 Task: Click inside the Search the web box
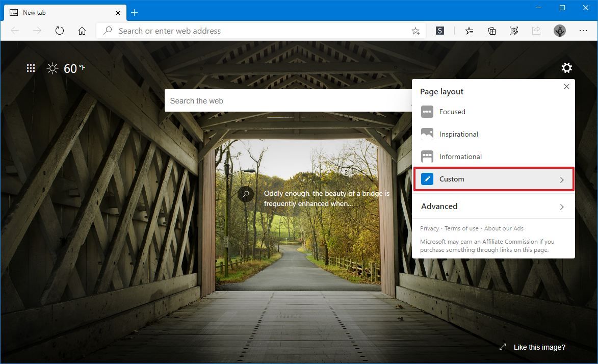(x=285, y=100)
